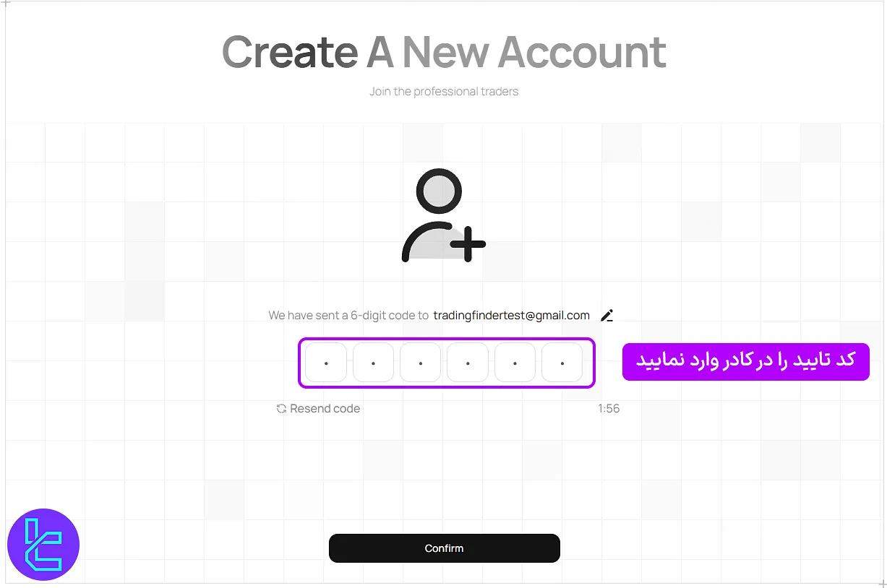Screen dimensions: 887x588
Task: Click the 1:56 countdown timer
Action: coord(609,409)
